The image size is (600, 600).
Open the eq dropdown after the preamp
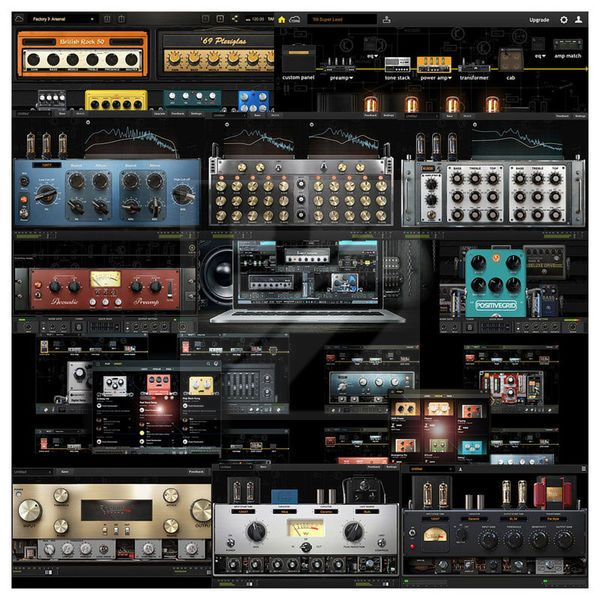[x=372, y=56]
